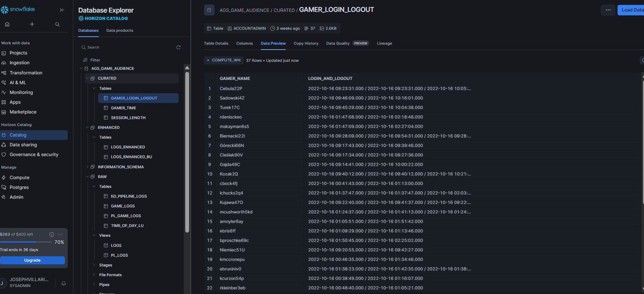Collapse the Views folder under RAW
Screen dimensions: 644x294
94,235
